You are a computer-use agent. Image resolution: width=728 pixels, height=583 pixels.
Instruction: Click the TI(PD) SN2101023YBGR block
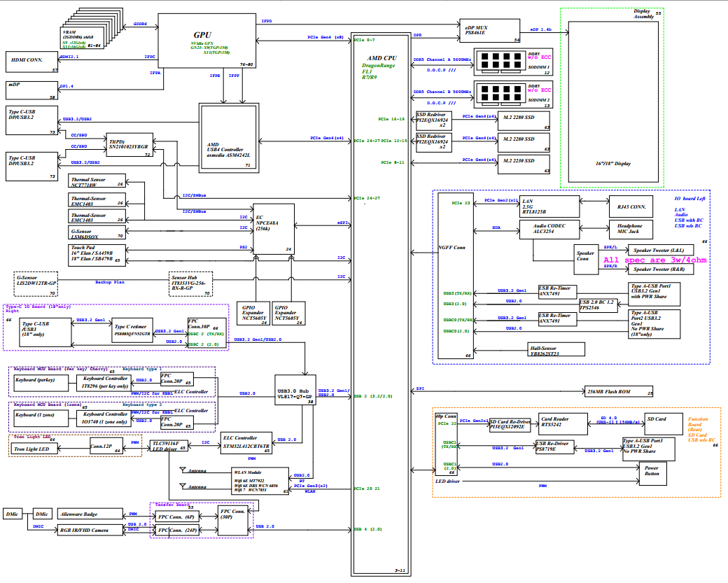pos(129,145)
